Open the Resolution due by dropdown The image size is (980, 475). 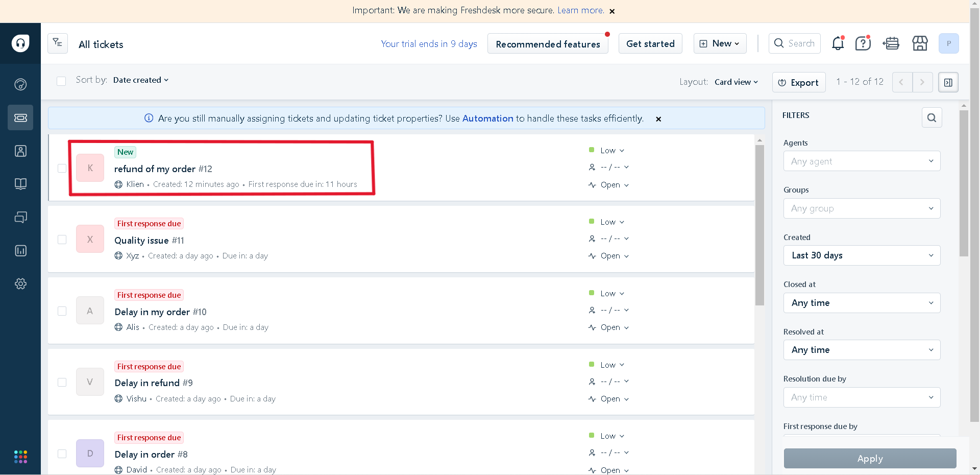point(862,397)
